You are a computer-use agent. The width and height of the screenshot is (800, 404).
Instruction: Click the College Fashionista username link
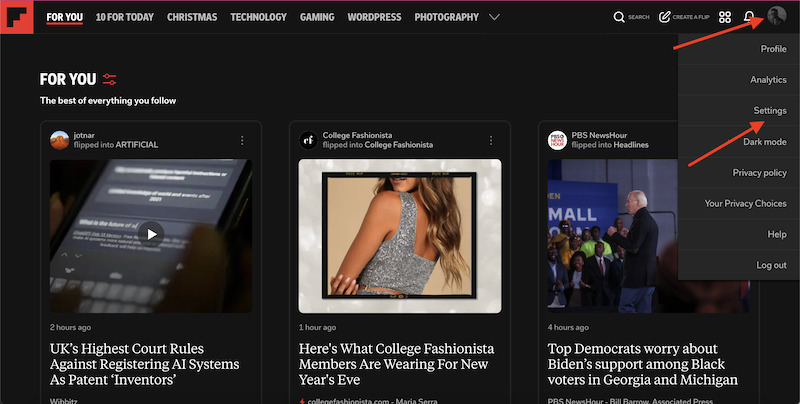point(357,135)
